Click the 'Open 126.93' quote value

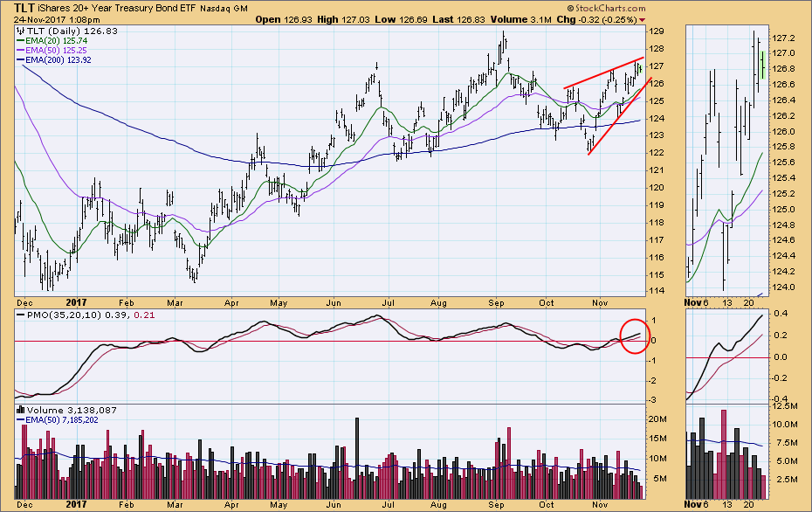[285, 20]
